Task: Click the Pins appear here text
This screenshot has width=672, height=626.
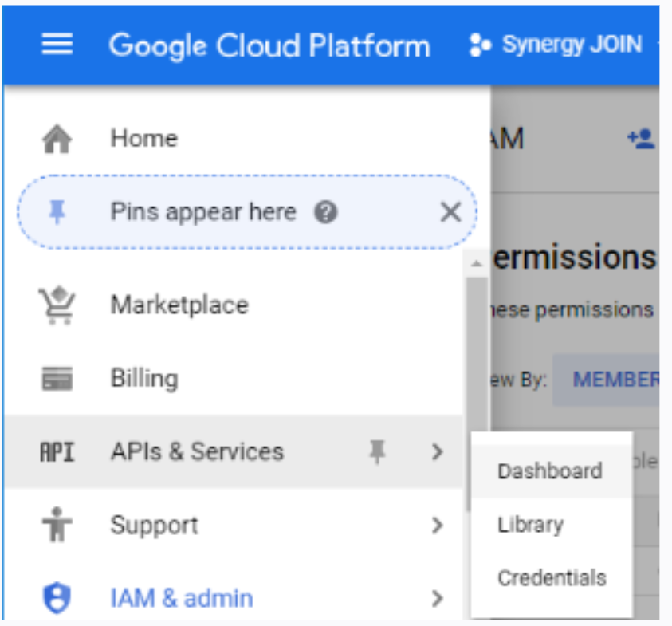Action: [203, 212]
